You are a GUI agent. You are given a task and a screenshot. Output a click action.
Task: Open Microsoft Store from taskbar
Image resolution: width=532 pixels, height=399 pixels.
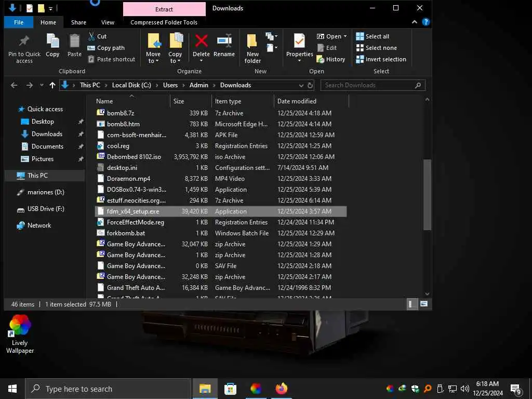tap(230, 389)
